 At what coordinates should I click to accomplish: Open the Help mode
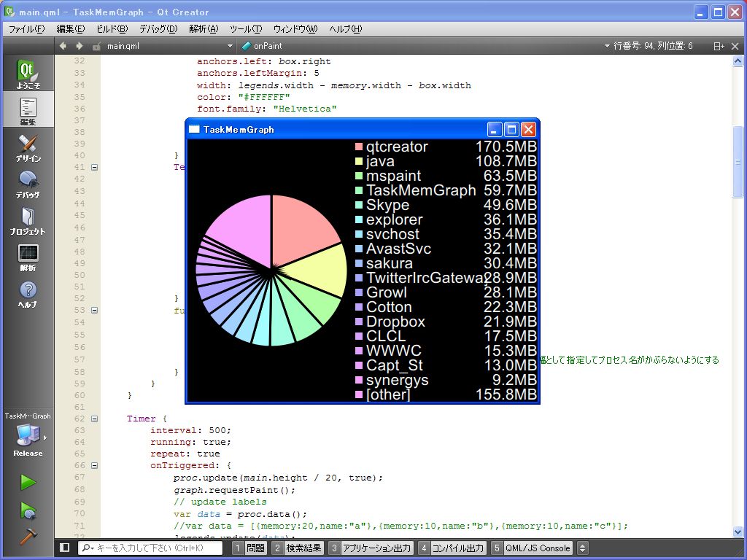pyautogui.click(x=28, y=294)
